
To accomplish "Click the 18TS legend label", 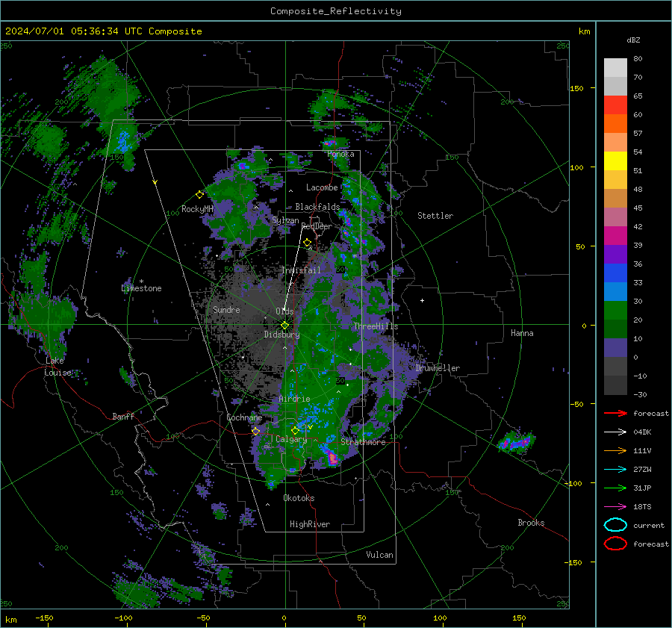I will 642,507.
